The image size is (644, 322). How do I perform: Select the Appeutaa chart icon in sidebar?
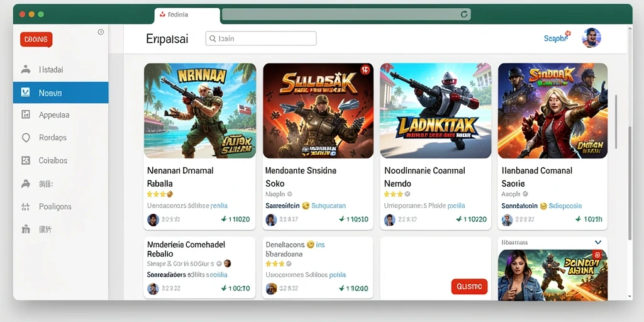click(25, 114)
